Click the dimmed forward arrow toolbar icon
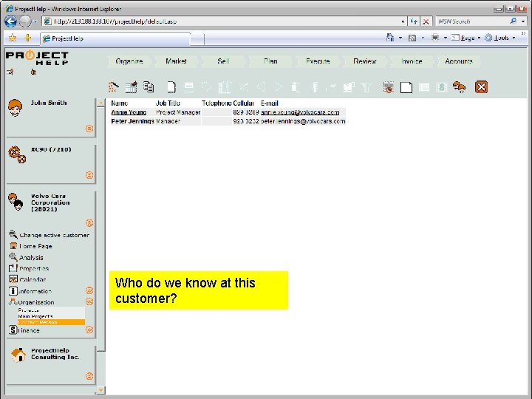 [279, 87]
